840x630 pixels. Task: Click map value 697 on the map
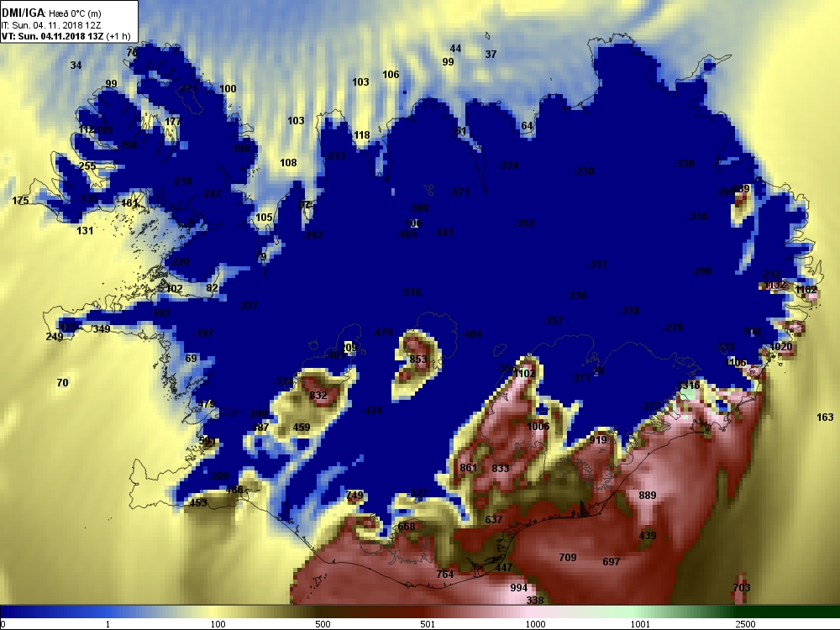coord(612,562)
